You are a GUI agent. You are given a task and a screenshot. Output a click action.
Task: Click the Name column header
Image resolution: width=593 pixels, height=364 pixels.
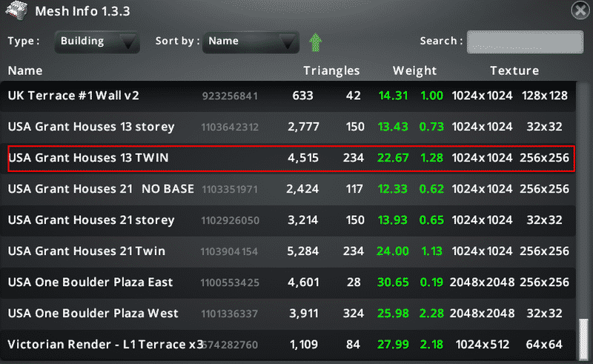click(x=25, y=71)
